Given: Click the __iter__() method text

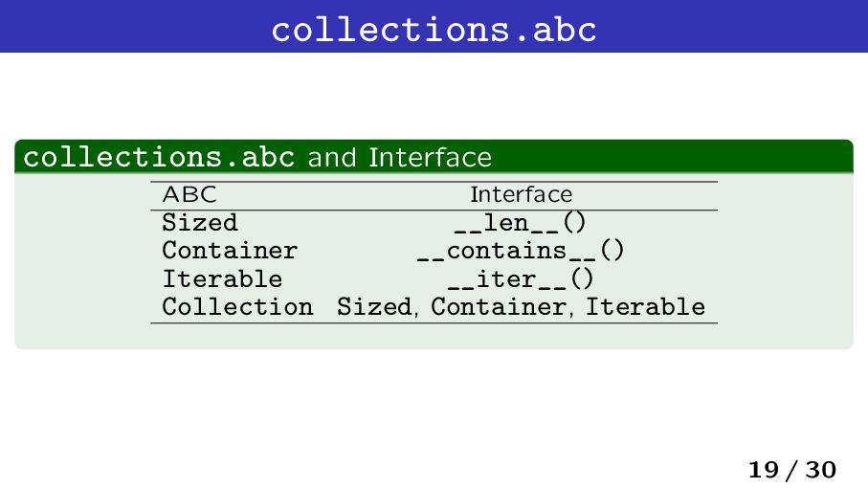Looking at the screenshot, I should [x=521, y=278].
